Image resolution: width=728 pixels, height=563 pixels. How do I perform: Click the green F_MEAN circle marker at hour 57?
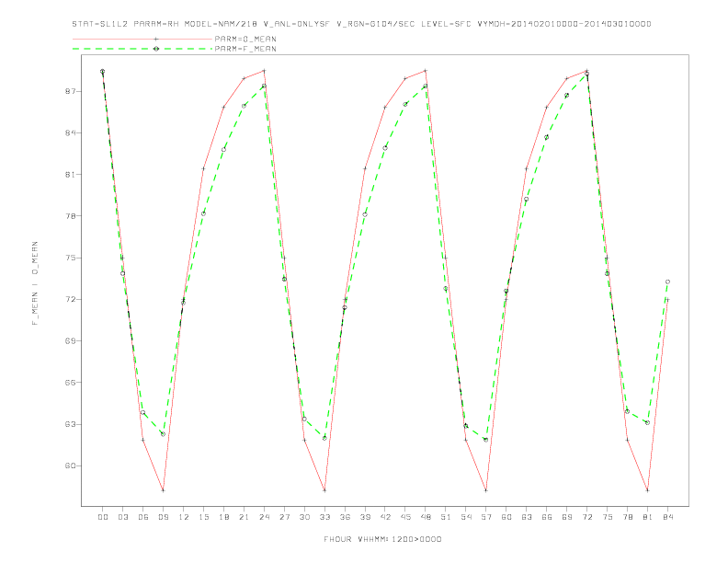point(486,440)
